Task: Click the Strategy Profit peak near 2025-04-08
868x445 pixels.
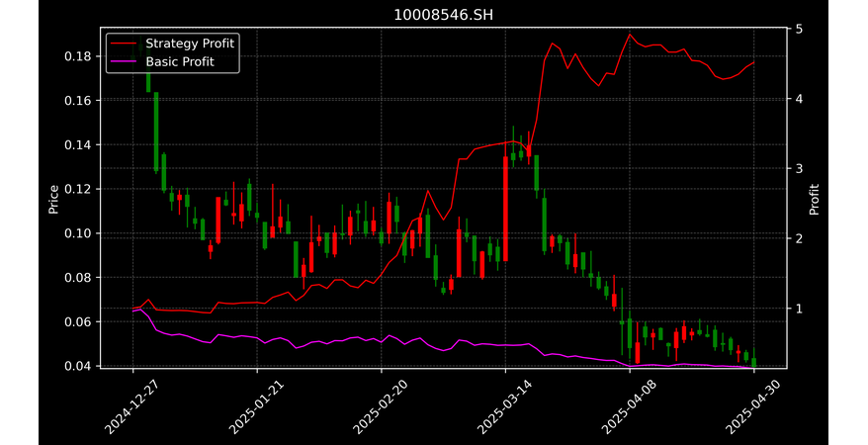Action: (630, 35)
